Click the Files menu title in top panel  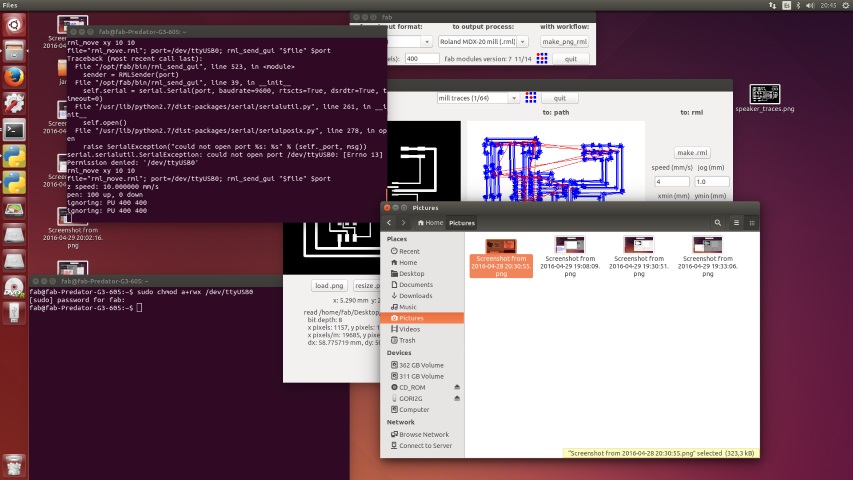(x=10, y=5)
